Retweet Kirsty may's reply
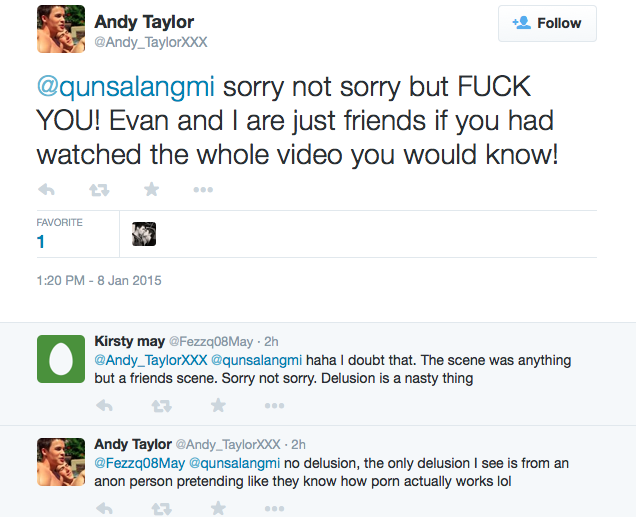 (x=161, y=405)
